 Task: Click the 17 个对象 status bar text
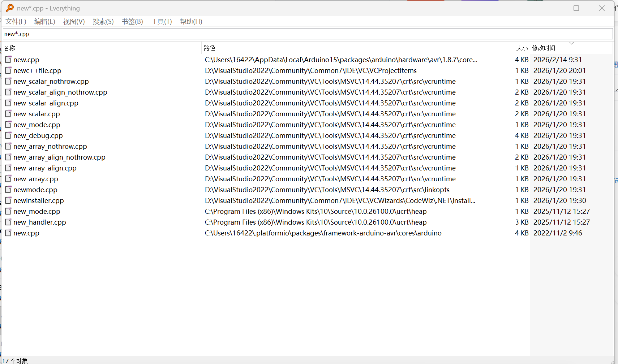15,360
